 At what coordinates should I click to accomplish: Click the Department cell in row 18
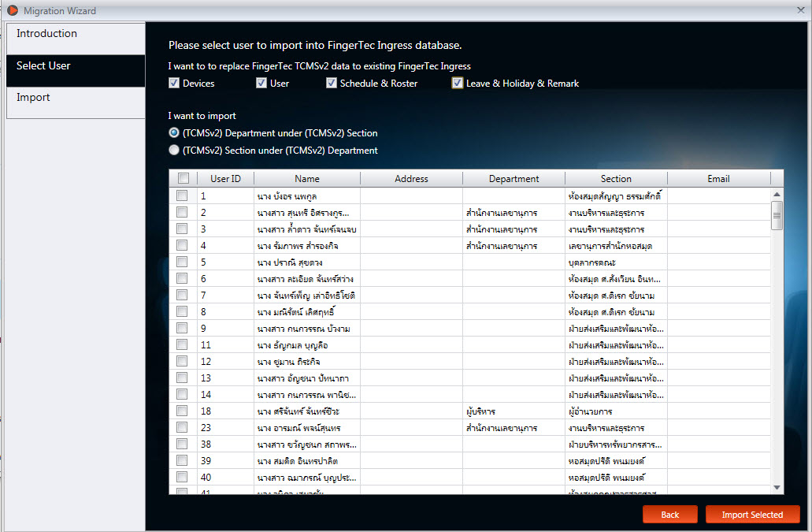coord(514,411)
